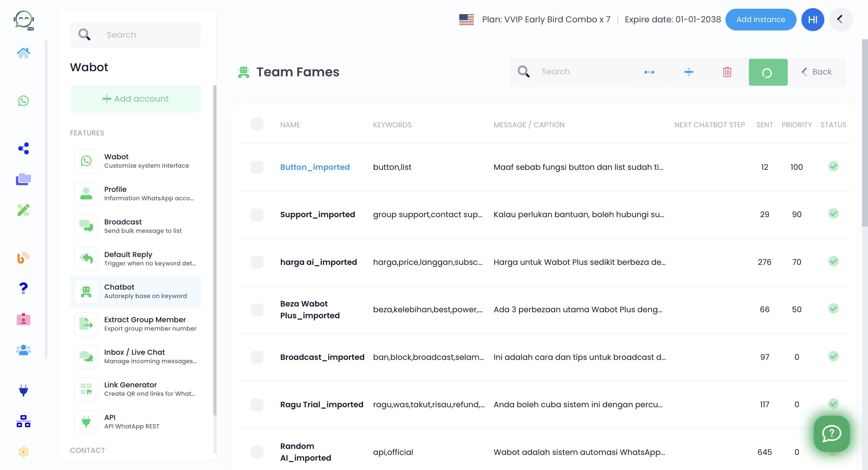Click the features panel scrollbar
Image resolution: width=868 pixels, height=470 pixels.
pyautogui.click(x=215, y=250)
